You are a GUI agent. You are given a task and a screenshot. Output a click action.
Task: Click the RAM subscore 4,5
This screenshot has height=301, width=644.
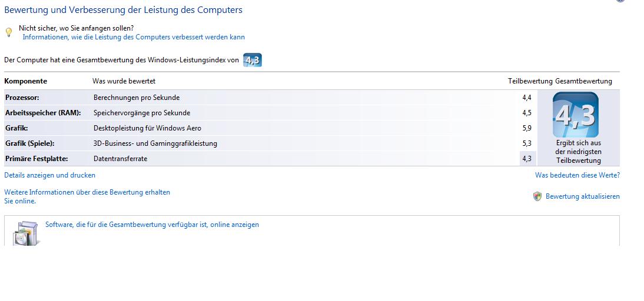pyautogui.click(x=527, y=113)
